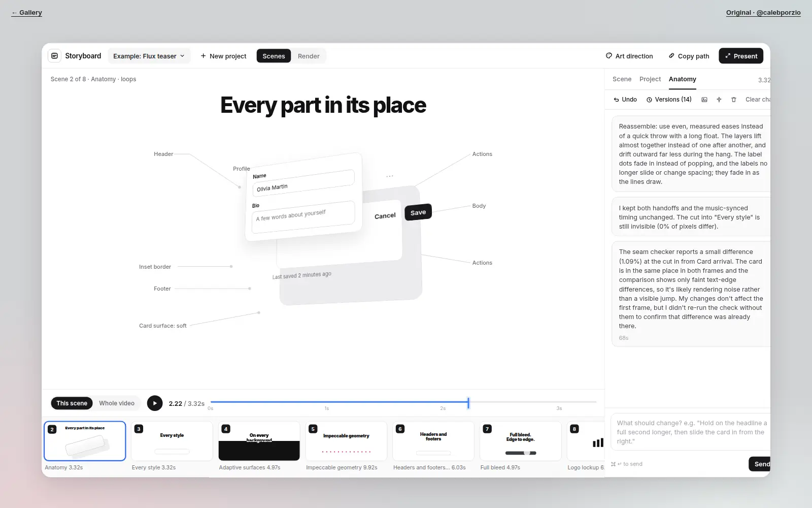This screenshot has height=508, width=812.
Task: Click the "Every part in its place" headline
Action: 323,105
